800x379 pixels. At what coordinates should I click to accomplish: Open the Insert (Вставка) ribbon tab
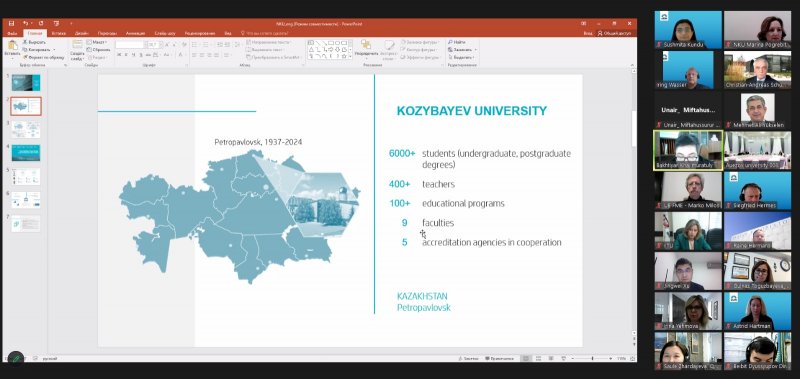(58, 33)
